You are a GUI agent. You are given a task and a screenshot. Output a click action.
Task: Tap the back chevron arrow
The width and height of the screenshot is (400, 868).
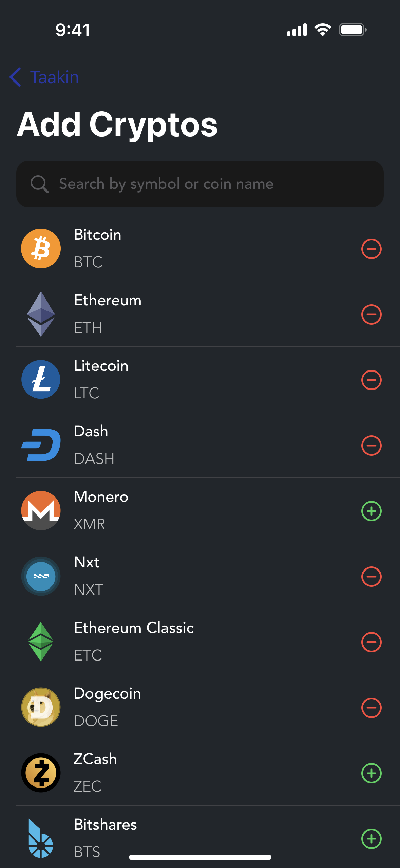tap(15, 77)
